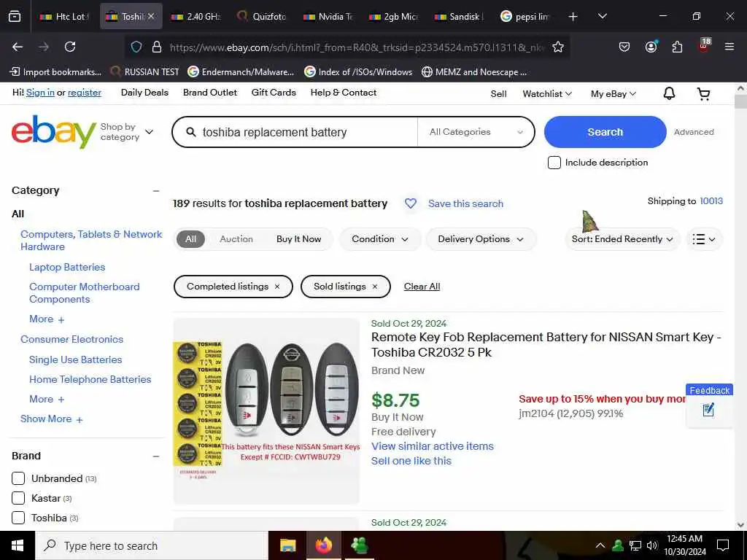Click View similar active items
The image size is (747, 560).
tap(432, 446)
